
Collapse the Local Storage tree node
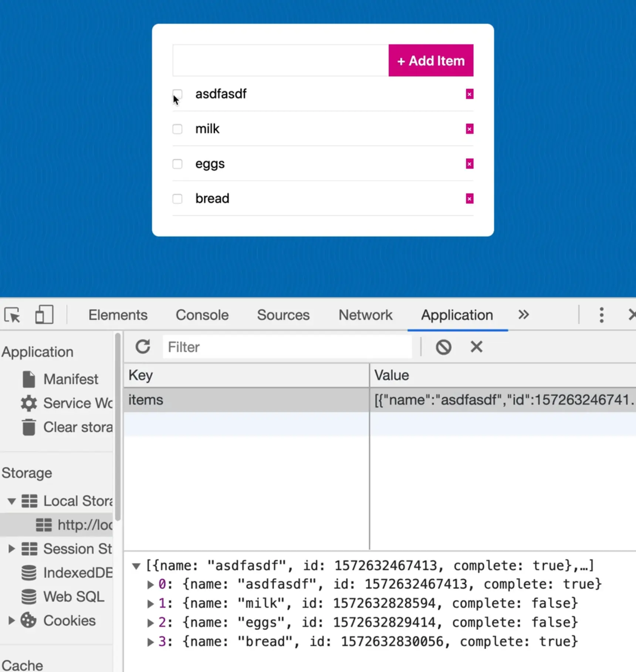click(11, 501)
